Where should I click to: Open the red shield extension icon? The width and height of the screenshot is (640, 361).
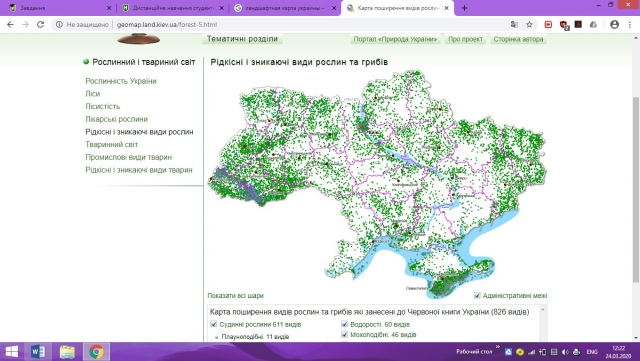pyautogui.click(x=564, y=25)
